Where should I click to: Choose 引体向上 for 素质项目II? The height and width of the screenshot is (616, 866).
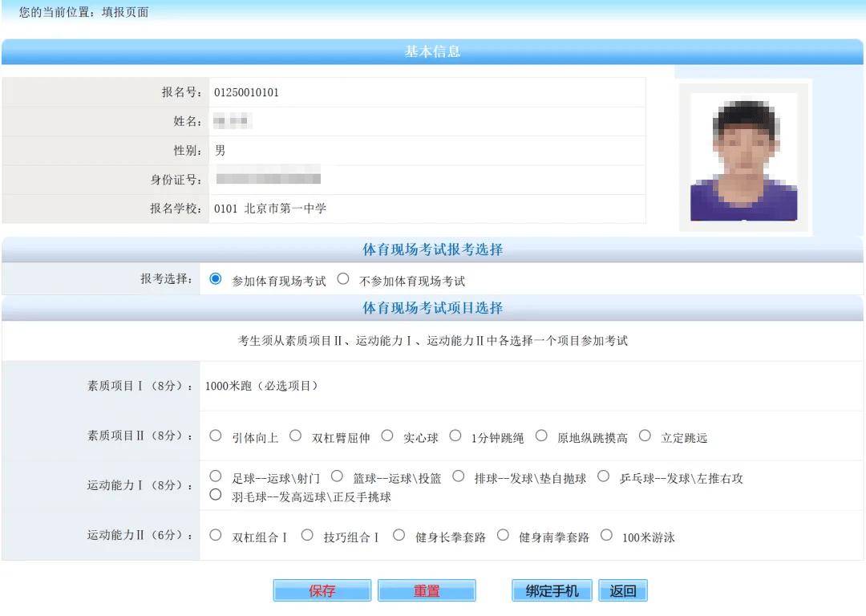215,435
